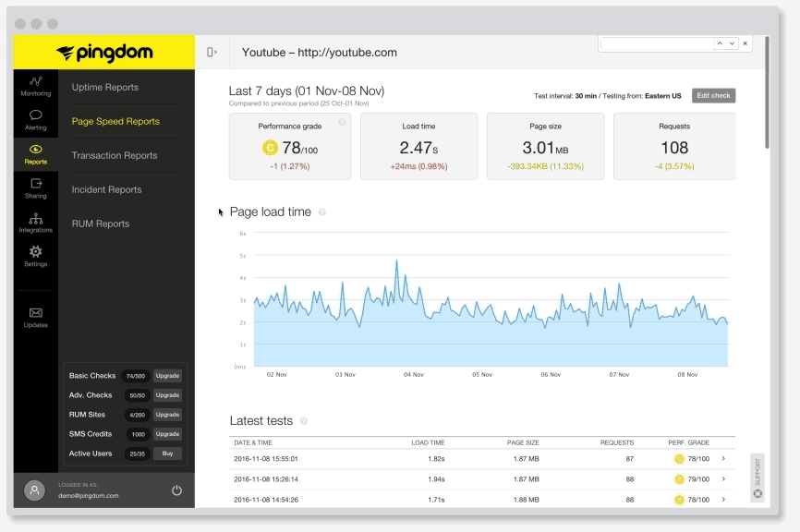Sort by PERF. GRADE column header
Image resolution: width=800 pixels, height=532 pixels.
(689, 442)
